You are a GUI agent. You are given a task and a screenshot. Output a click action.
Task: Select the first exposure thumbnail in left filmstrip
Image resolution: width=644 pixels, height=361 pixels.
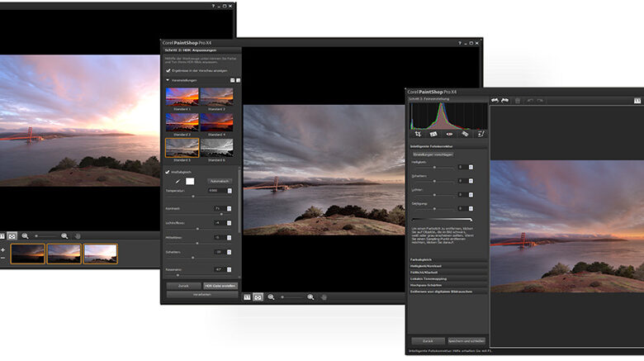point(27,253)
